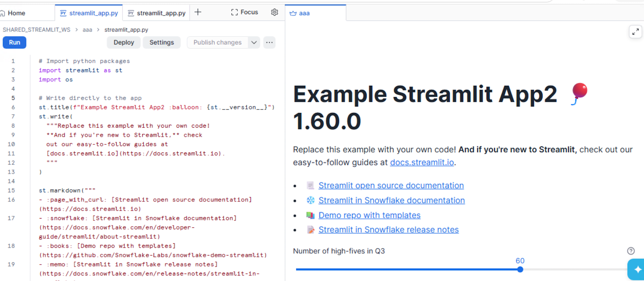Screen dimensions: 644x281
Task: Click the snowflake icon beside Snowflake documentation
Action: click(x=310, y=200)
